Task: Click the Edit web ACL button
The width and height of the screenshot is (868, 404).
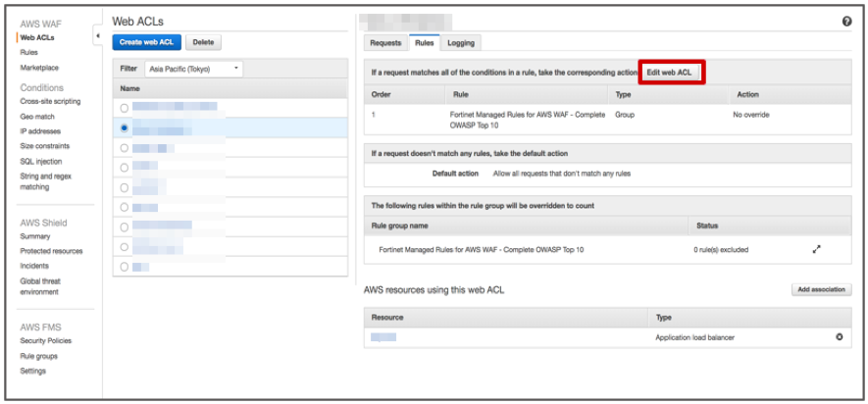Action: [x=671, y=73]
